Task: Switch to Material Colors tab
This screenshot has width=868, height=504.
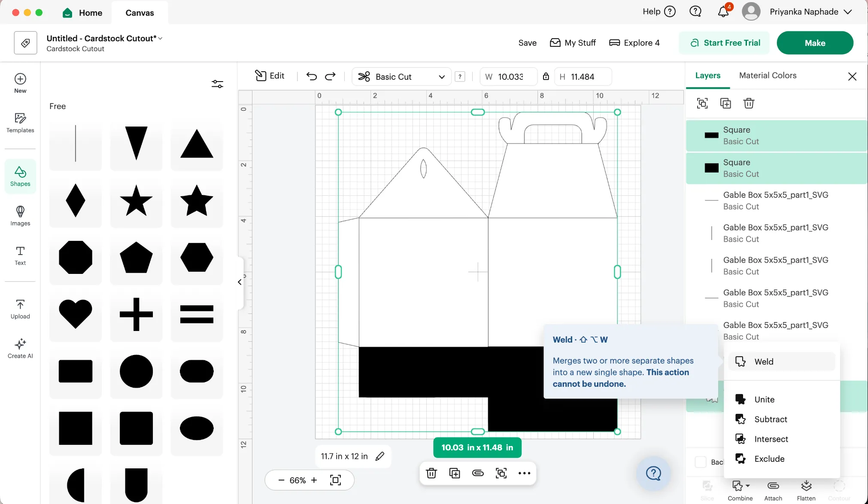Action: tap(768, 76)
